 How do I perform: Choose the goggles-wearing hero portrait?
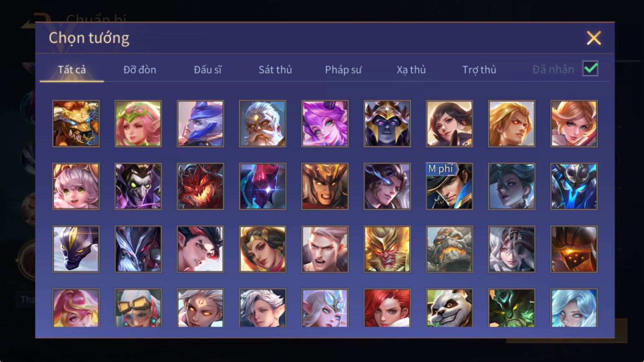click(138, 308)
